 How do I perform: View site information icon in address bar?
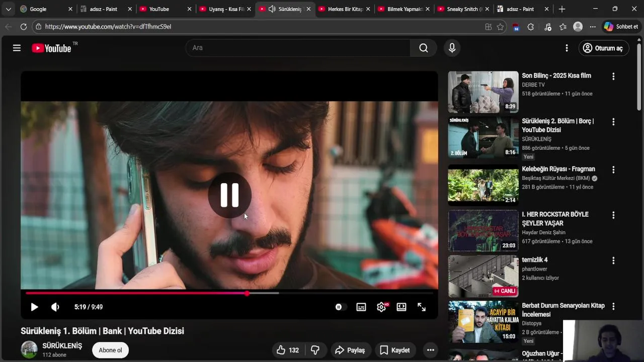click(x=39, y=27)
